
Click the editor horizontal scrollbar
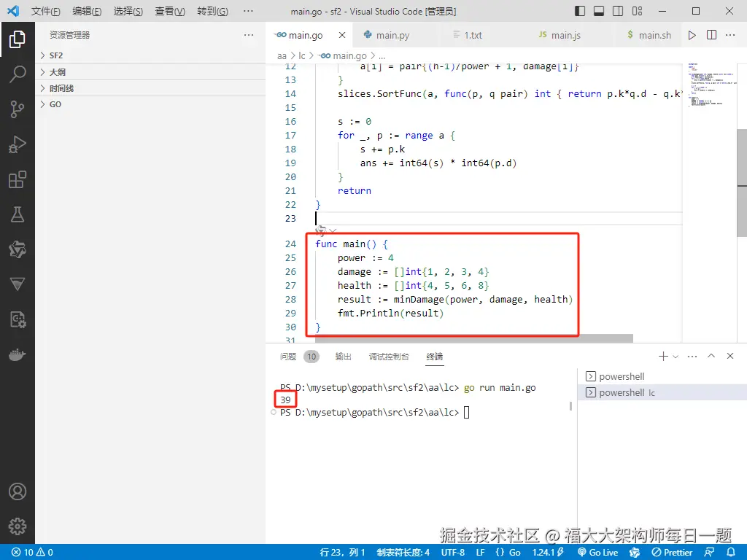474,338
